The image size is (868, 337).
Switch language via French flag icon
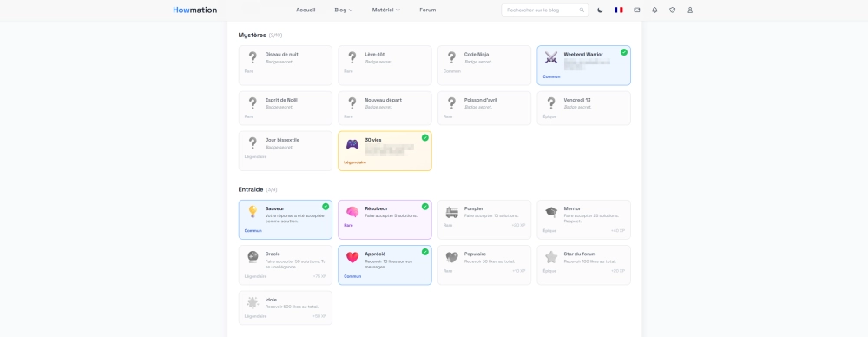tap(618, 10)
